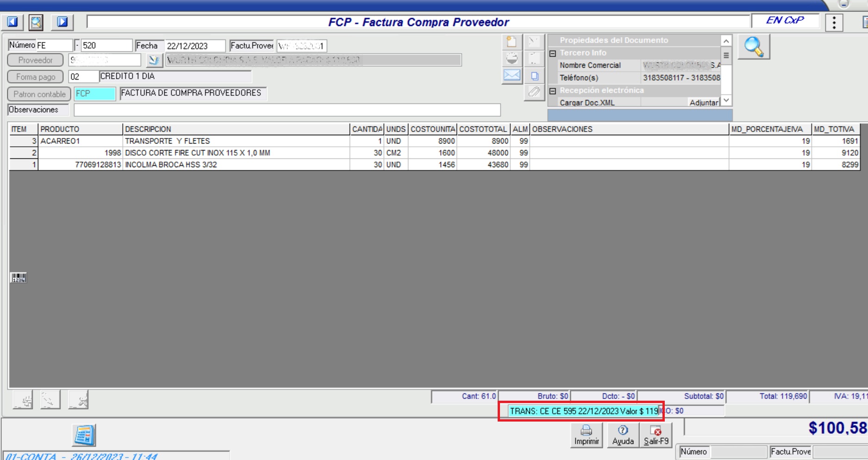The height and width of the screenshot is (460, 868).
Task: Send the document using the envelope icon
Action: (x=512, y=75)
